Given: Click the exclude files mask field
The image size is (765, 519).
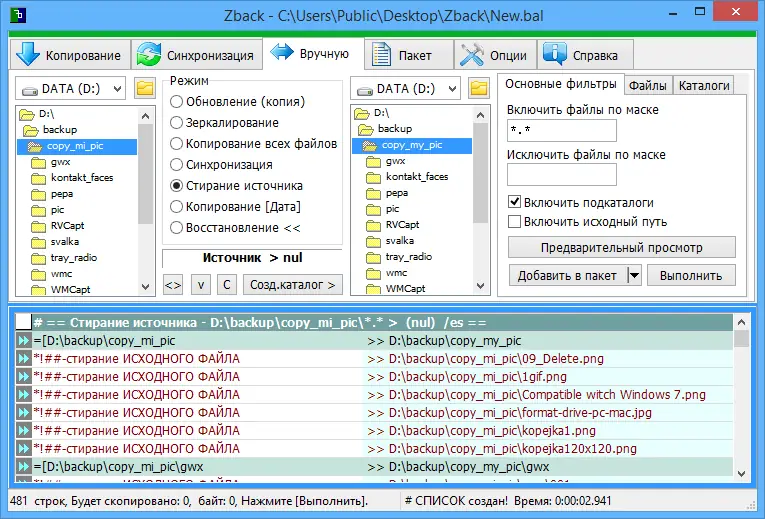Looking at the screenshot, I should coord(562,175).
